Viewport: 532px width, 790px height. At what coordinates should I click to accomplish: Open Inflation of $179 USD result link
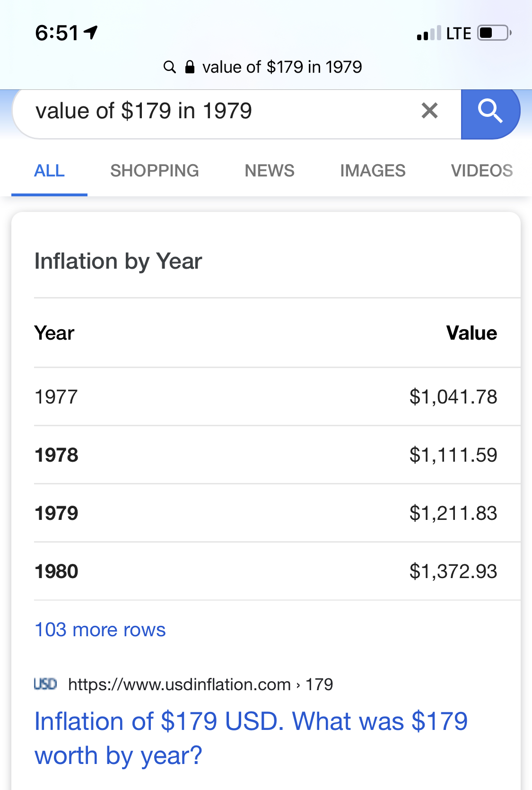click(251, 738)
